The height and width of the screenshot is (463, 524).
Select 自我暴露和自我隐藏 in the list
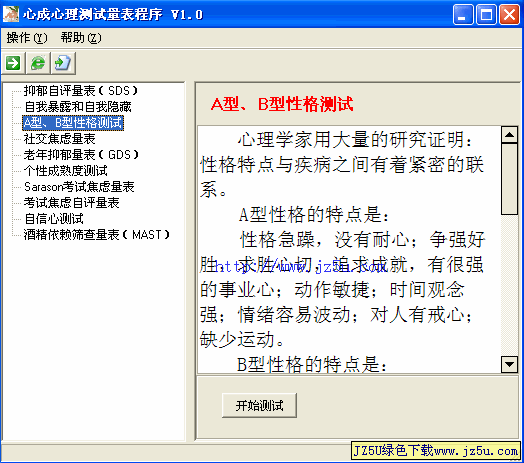tap(78, 107)
